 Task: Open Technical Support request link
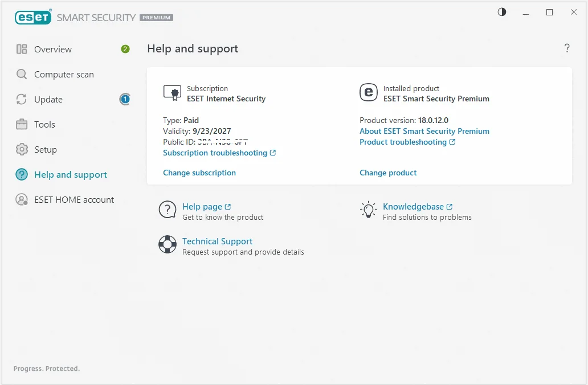point(217,241)
